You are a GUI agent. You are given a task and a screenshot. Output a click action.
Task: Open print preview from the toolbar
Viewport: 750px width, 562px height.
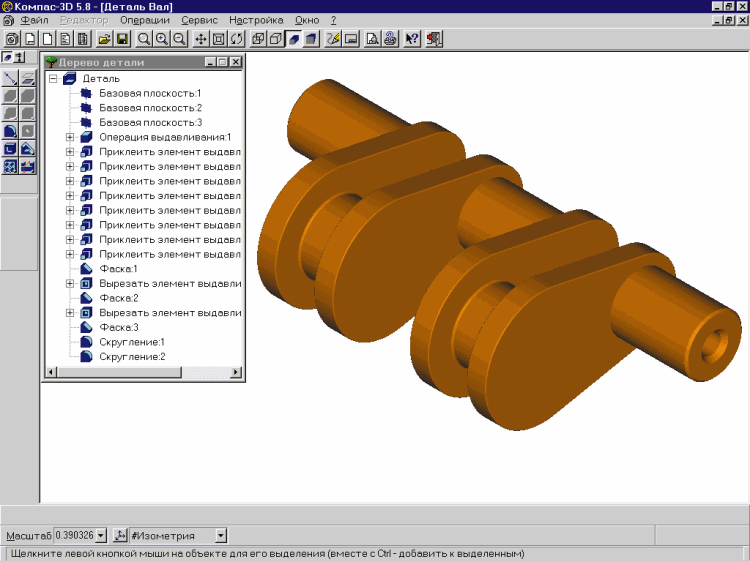click(x=372, y=39)
